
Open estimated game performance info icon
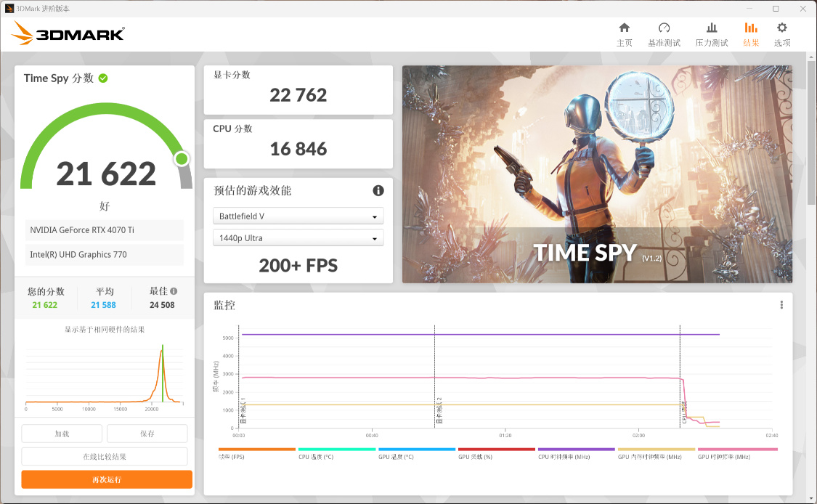tap(378, 191)
